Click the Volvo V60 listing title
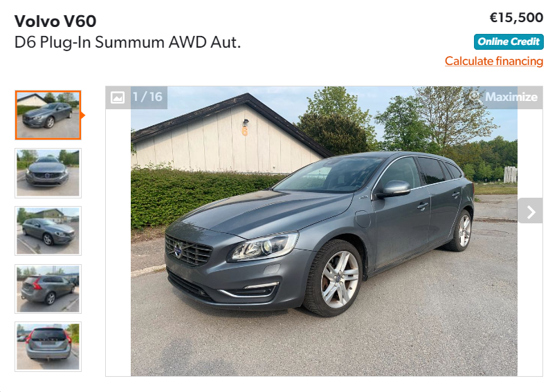Viewport: 557px width, 392px height. point(55,21)
